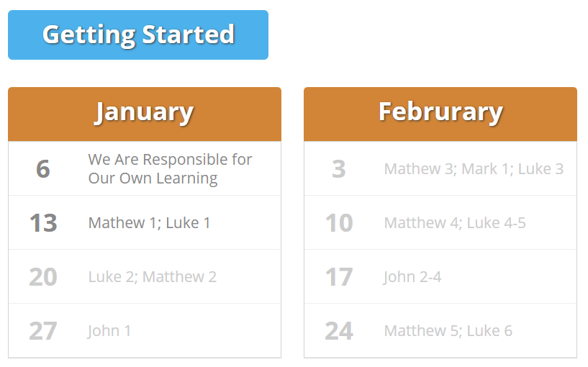Click the date number 24

pyautogui.click(x=339, y=330)
